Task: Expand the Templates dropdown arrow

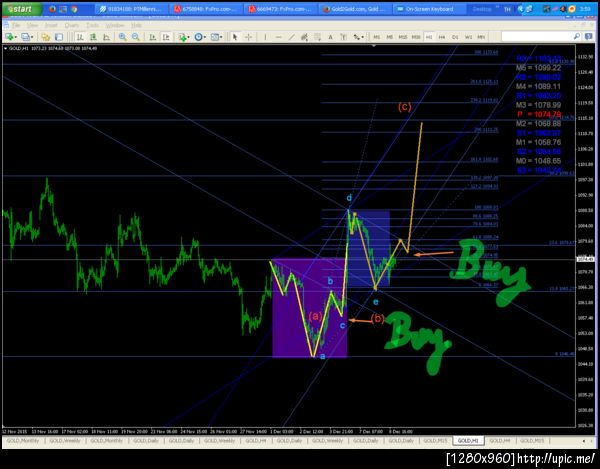Action: click(222, 37)
